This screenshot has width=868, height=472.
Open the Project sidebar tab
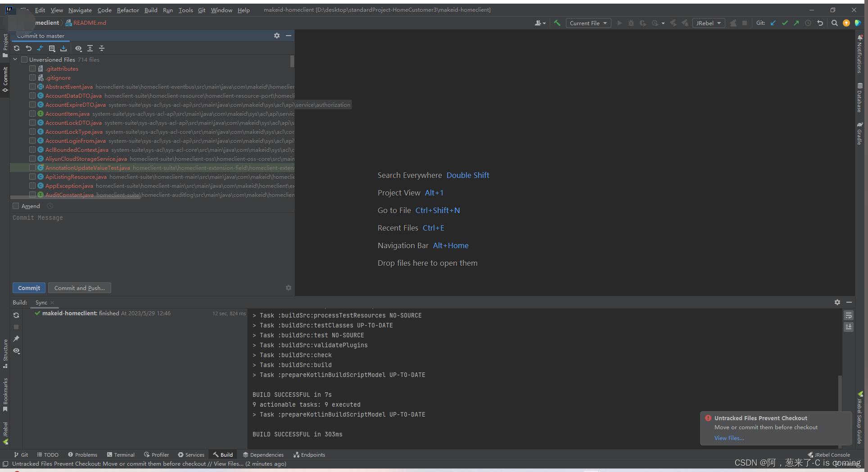(x=5, y=45)
